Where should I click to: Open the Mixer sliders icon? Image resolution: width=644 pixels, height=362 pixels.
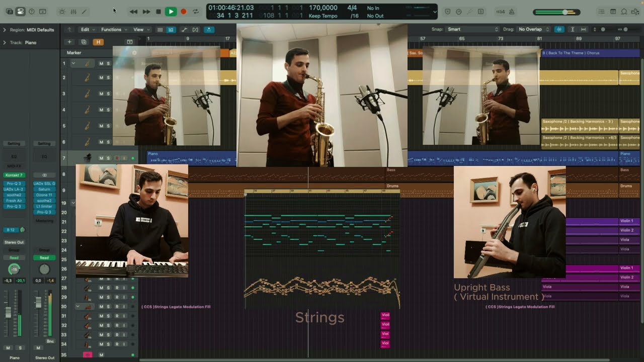click(73, 12)
